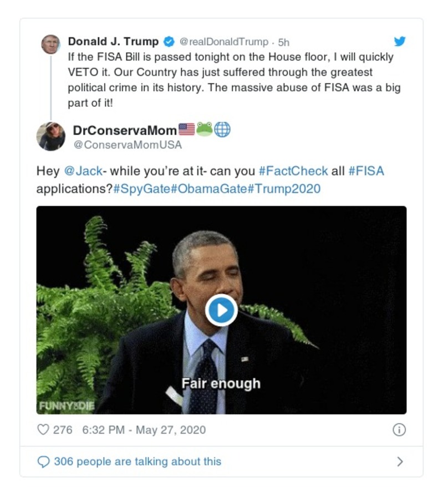Click the blue verified badge icon
Image resolution: width=443 pixels, height=504 pixels.
coord(169,42)
